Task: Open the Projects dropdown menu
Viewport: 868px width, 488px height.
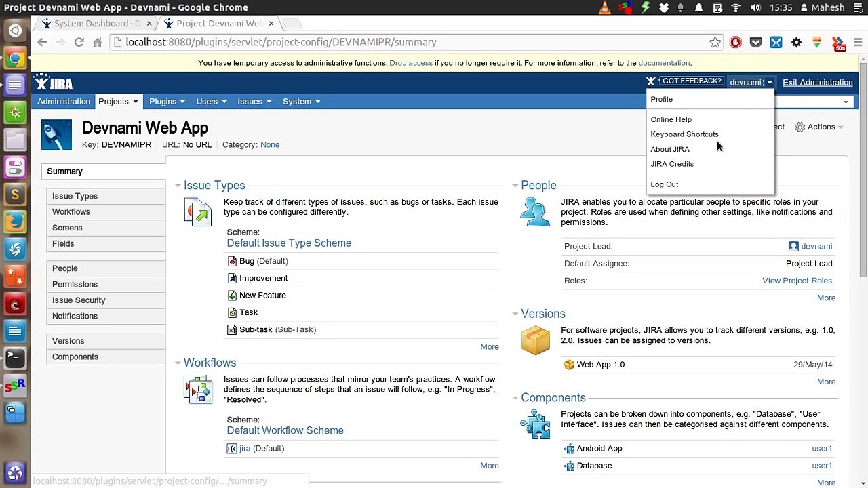Action: [x=118, y=102]
